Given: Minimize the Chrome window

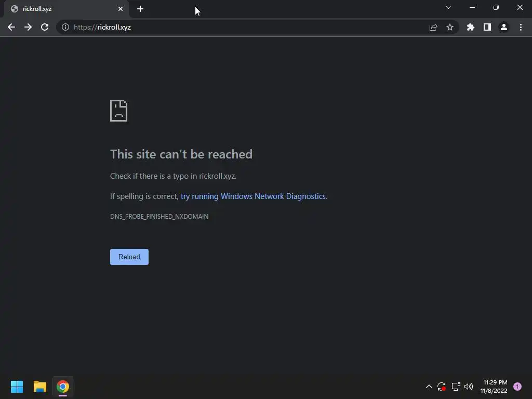Looking at the screenshot, I should pyautogui.click(x=472, y=7).
